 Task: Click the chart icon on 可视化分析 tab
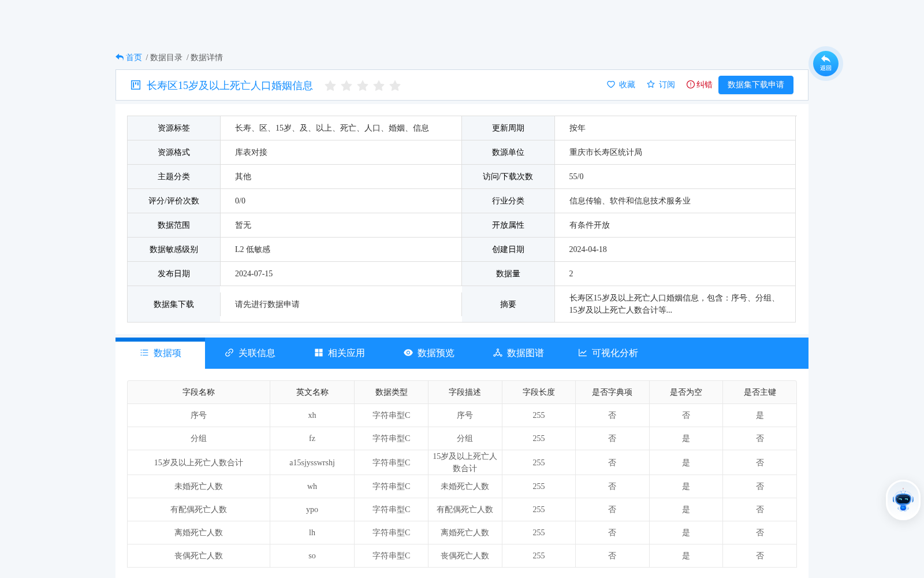583,353
